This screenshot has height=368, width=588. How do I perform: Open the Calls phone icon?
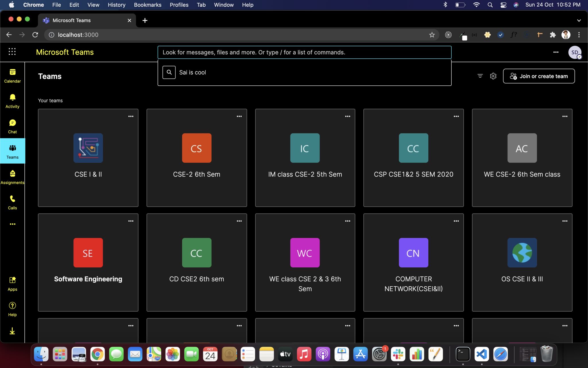click(12, 202)
